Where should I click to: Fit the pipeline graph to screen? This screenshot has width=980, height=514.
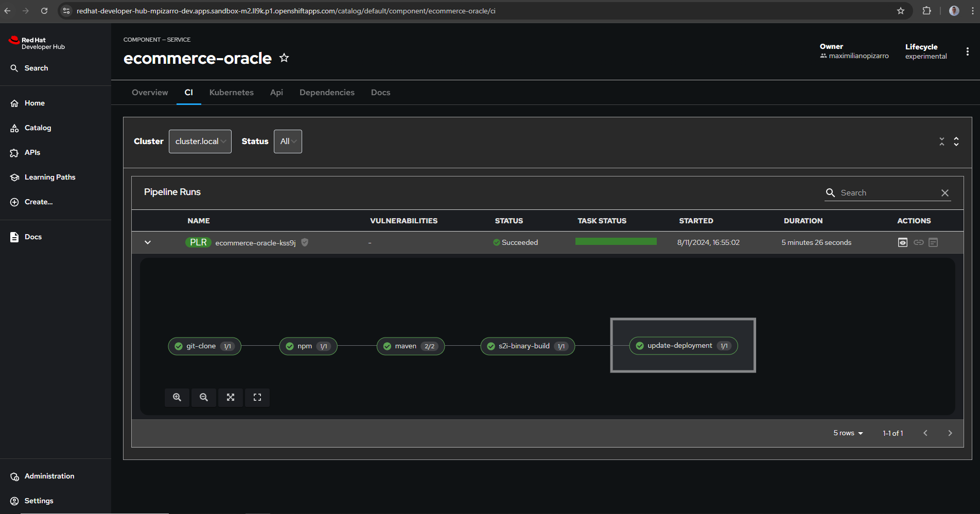point(230,397)
